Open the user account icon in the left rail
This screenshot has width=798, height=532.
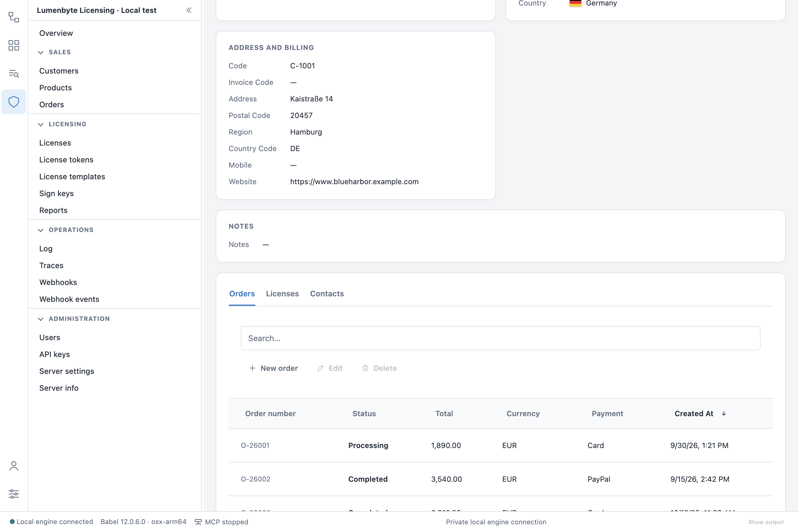(x=13, y=466)
